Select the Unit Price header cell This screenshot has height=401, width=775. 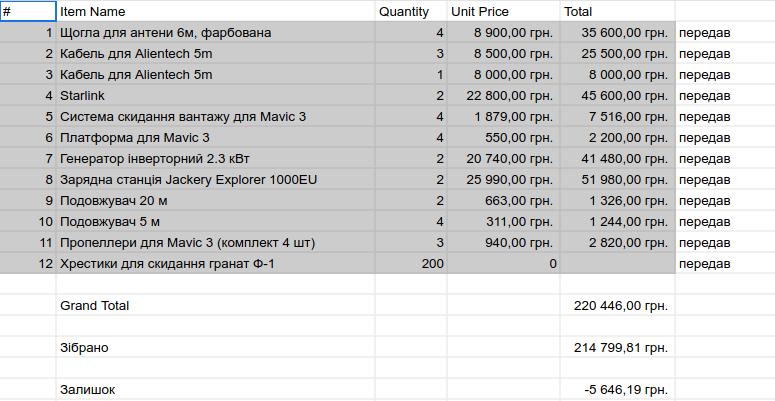[502, 12]
